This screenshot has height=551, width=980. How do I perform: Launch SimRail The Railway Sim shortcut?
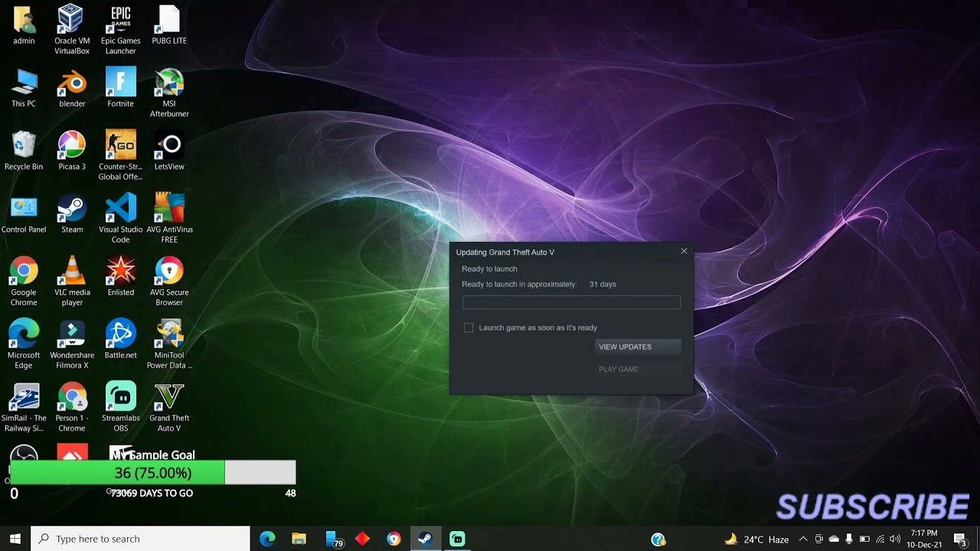pyautogui.click(x=24, y=406)
